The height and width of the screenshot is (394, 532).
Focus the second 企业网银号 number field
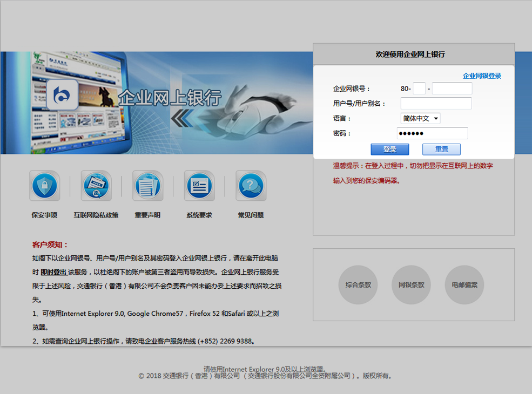(452, 89)
